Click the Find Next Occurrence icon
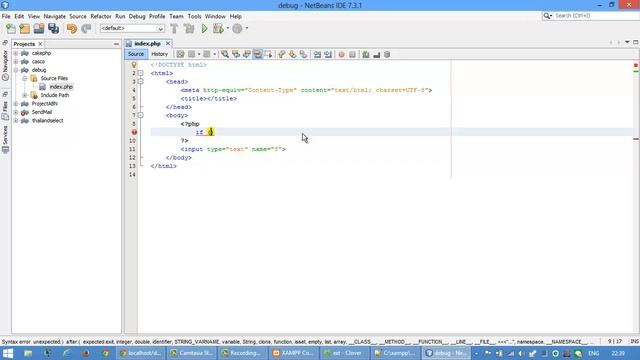Screen dimensions: 640x360 click(247, 54)
